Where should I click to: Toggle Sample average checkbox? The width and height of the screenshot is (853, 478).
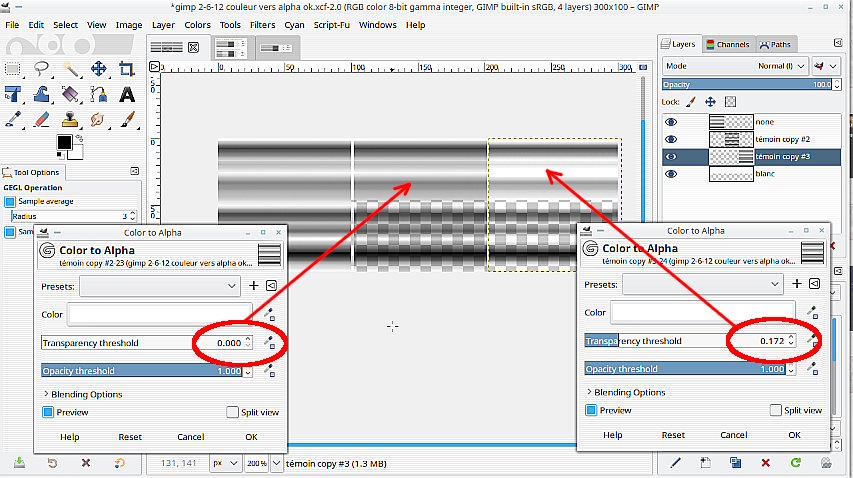tap(10, 201)
